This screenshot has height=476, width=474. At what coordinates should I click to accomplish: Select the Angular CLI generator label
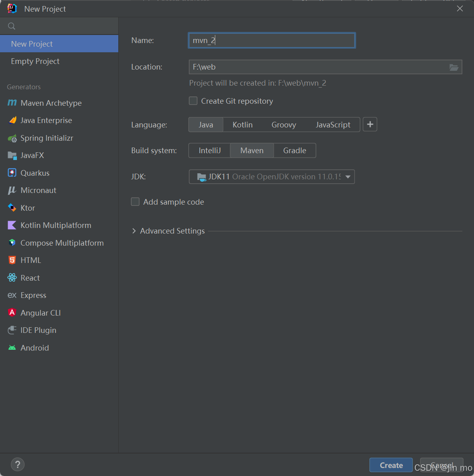coord(41,313)
